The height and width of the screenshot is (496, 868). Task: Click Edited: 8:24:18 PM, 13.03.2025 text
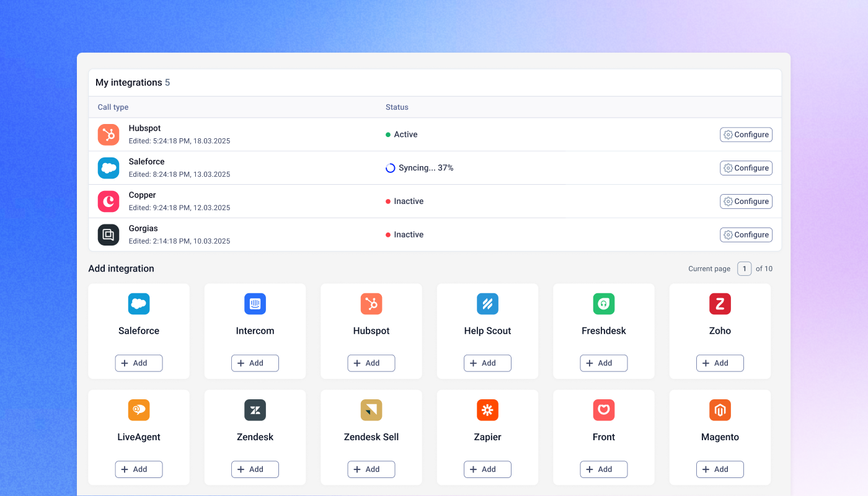point(179,174)
